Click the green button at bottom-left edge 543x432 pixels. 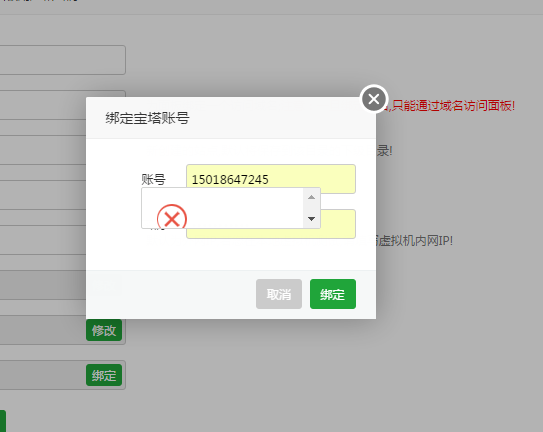pos(3,421)
